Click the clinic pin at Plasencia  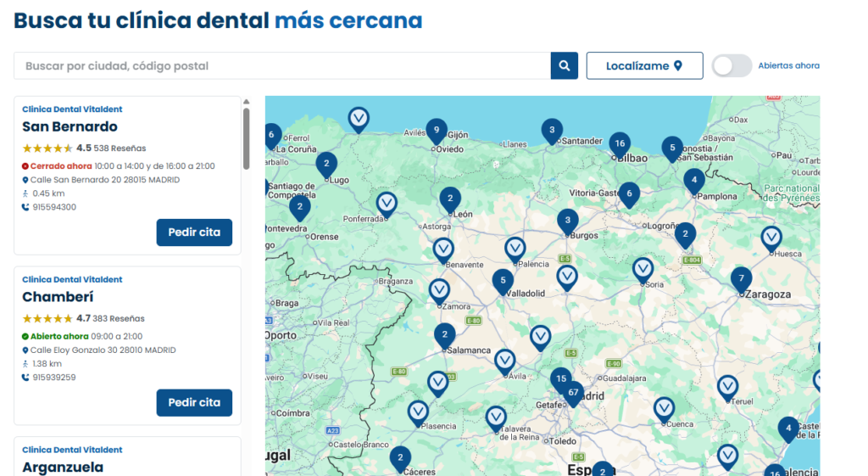[418, 414]
